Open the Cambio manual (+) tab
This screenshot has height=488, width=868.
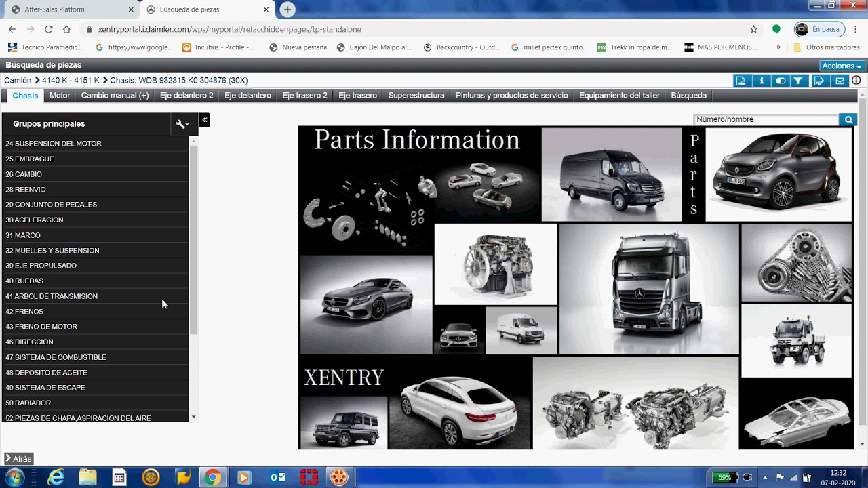pyautogui.click(x=115, y=96)
